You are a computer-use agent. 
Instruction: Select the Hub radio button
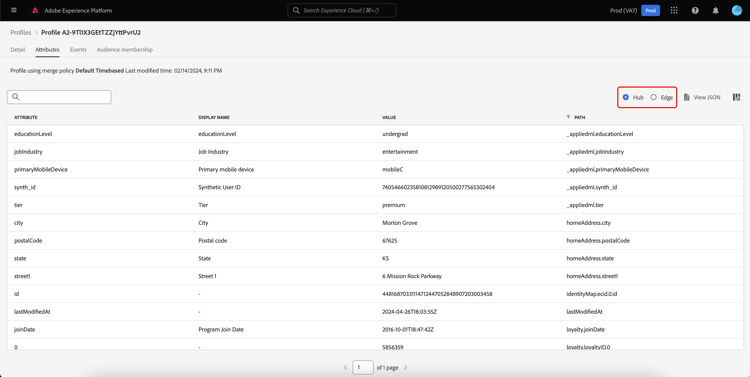(x=626, y=97)
